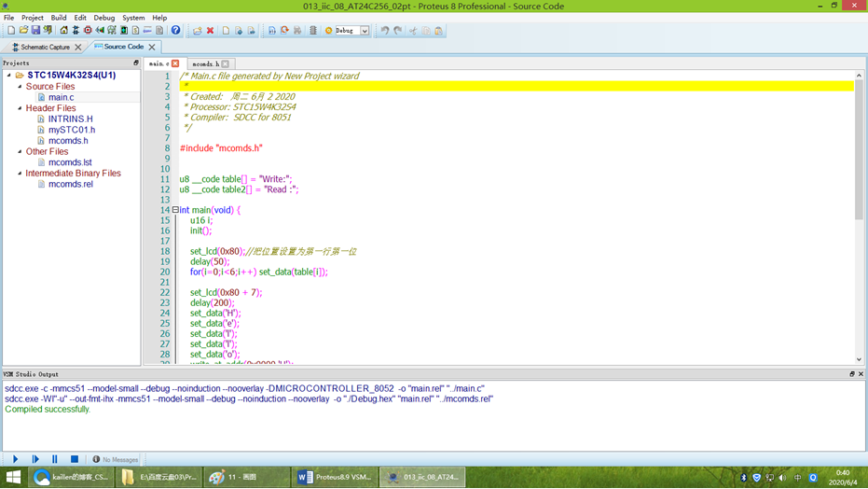The width and height of the screenshot is (868, 489).
Task: Float the VSM Studio Output panel
Action: pyautogui.click(x=852, y=374)
